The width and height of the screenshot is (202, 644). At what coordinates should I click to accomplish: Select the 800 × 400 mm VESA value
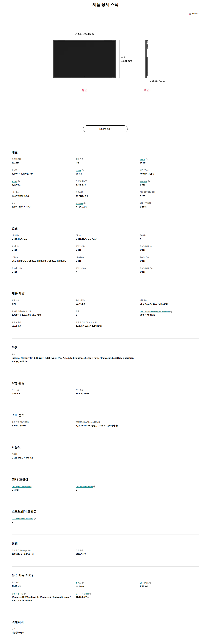148,315
